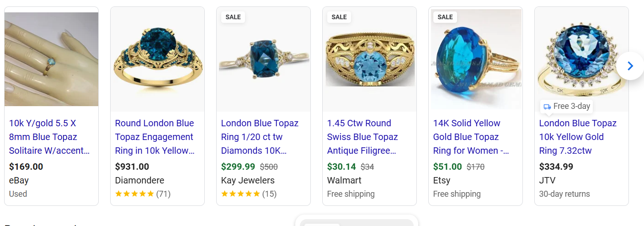The width and height of the screenshot is (644, 226).
Task: Open the JTV London blue topaz ring image
Action: coord(581,55)
